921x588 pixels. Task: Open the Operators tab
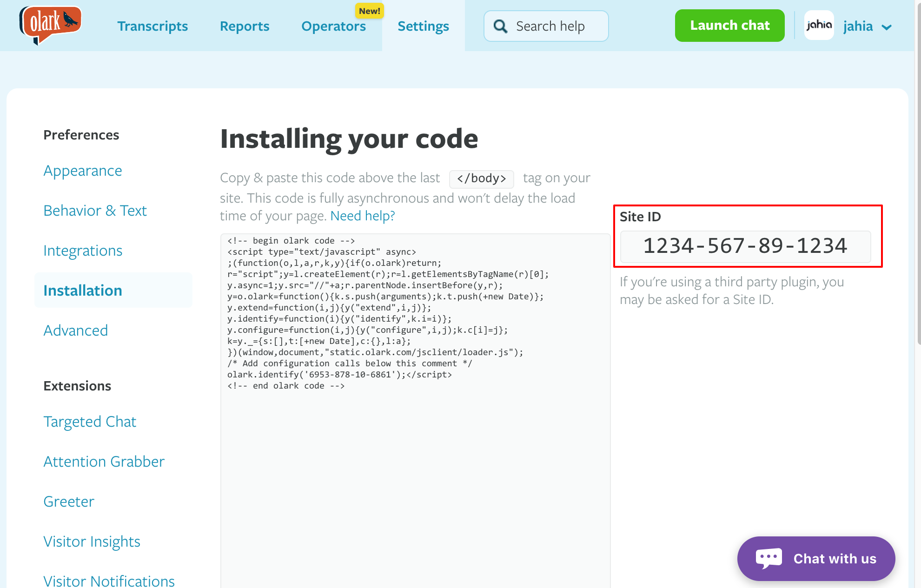(333, 26)
